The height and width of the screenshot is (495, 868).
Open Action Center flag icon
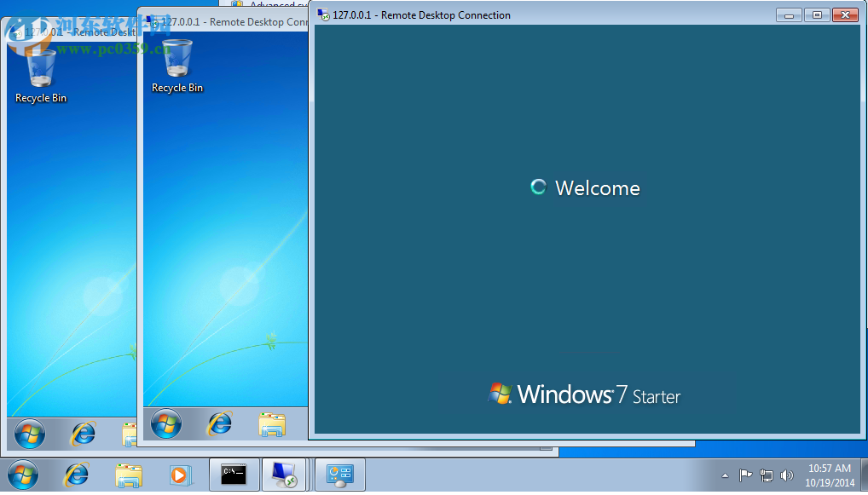click(746, 475)
